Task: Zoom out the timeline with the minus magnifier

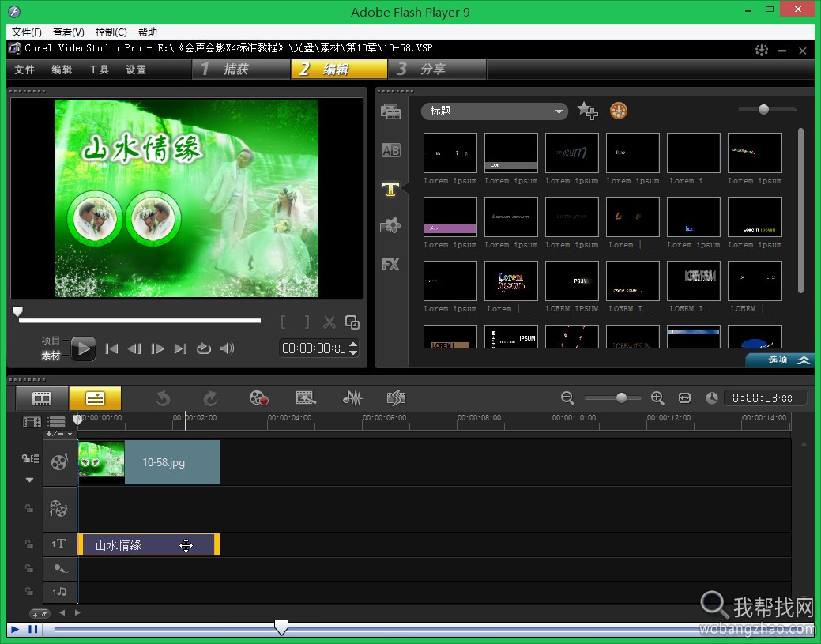Action: pyautogui.click(x=567, y=398)
